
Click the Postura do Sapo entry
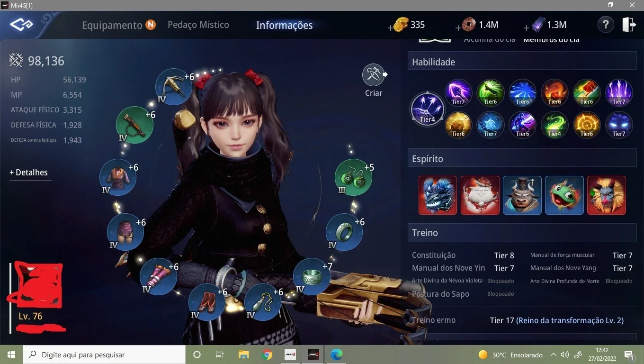click(x=463, y=294)
